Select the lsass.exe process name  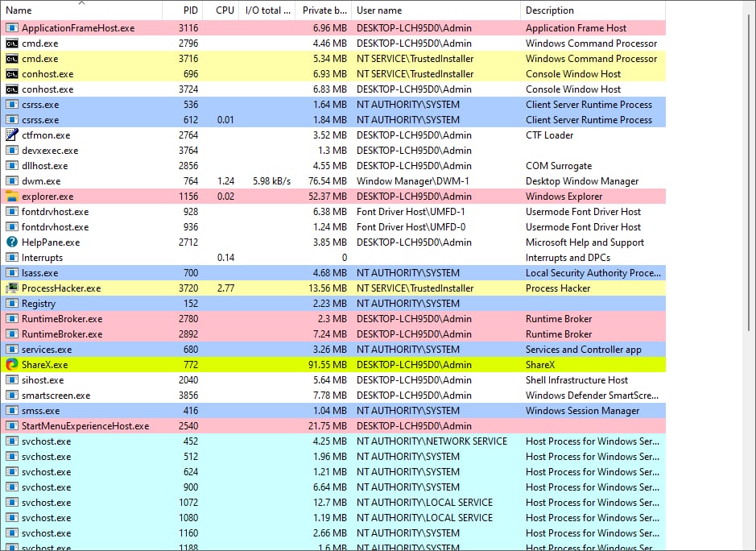(39, 273)
